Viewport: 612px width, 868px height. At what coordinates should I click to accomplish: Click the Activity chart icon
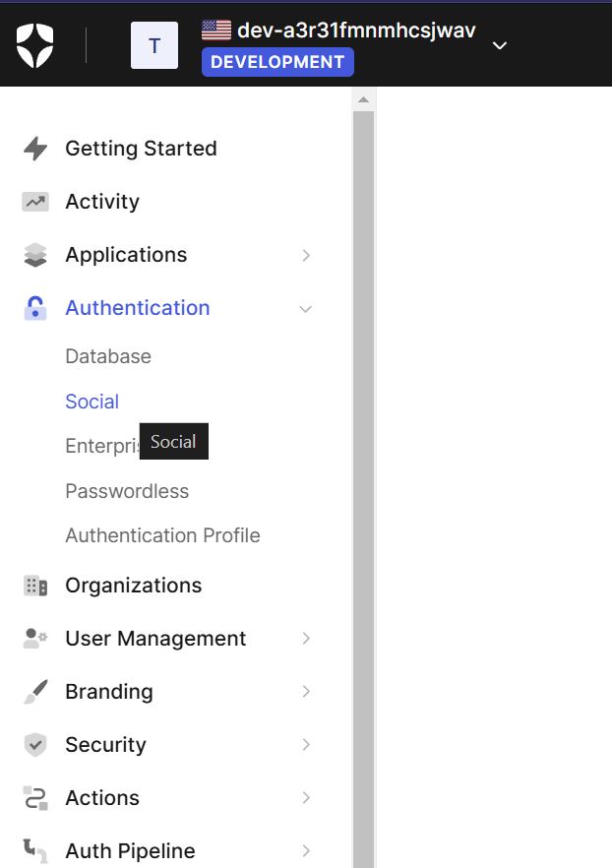35,202
